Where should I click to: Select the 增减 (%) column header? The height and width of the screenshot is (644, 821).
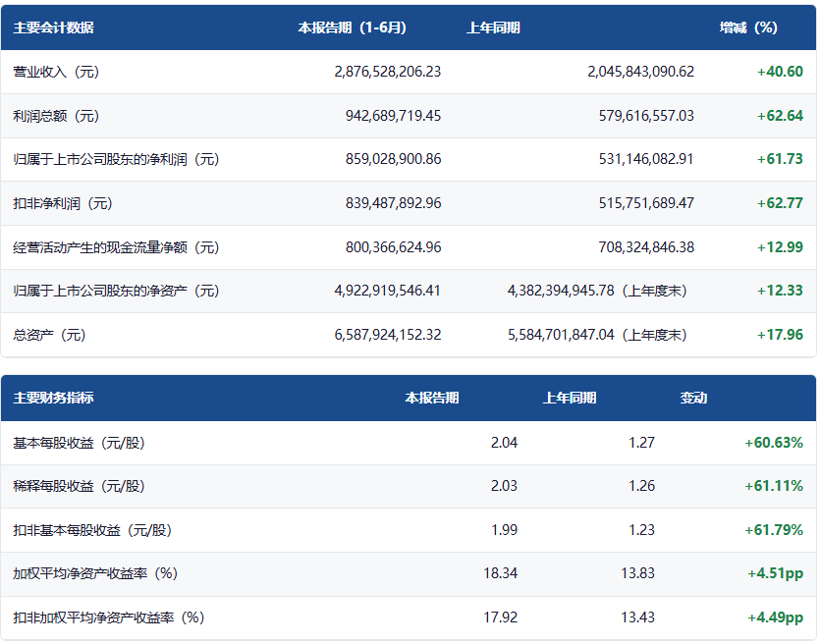748,27
